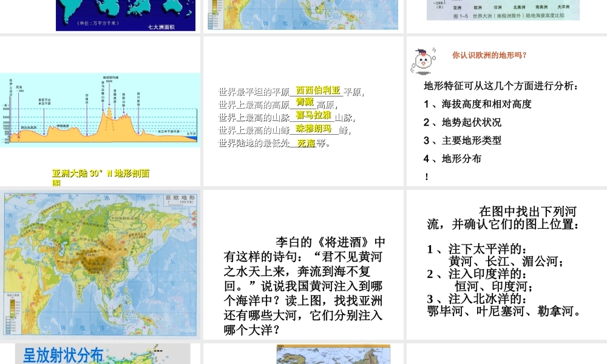Select the 李白的《将进酒》 paragraph slide
Image resolution: width=607 pixels, height=364 pixels.
click(303, 265)
